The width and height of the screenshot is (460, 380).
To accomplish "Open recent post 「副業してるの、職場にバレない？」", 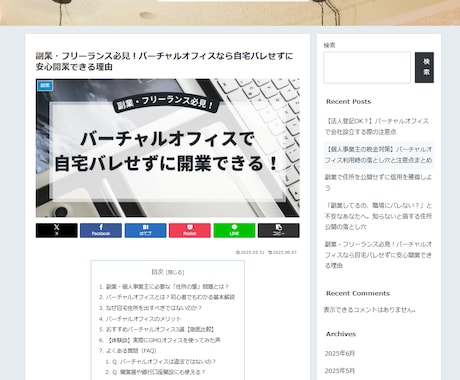I will (379, 216).
